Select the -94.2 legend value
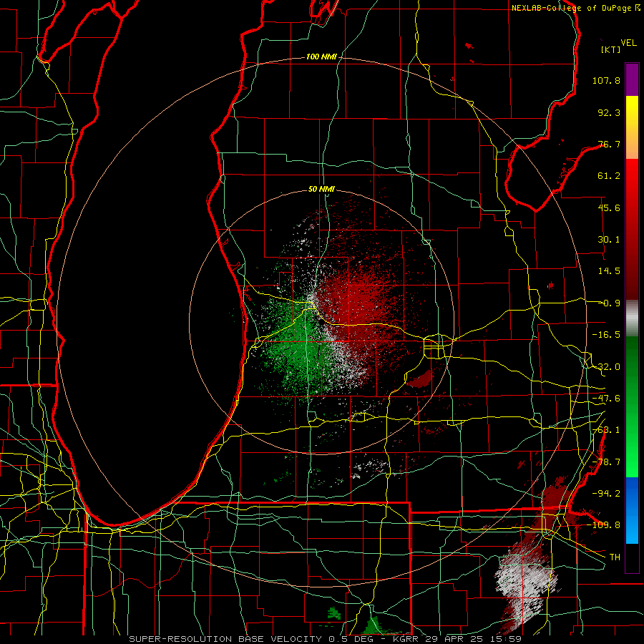644x644 pixels. (x=606, y=493)
